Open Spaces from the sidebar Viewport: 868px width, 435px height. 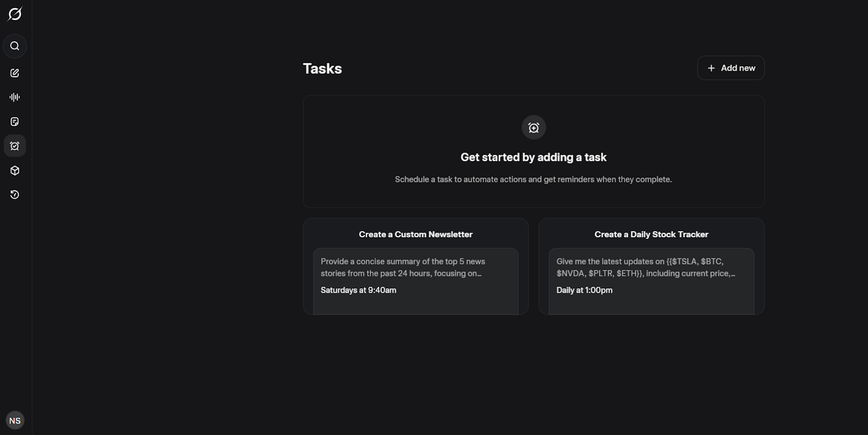[x=15, y=170]
